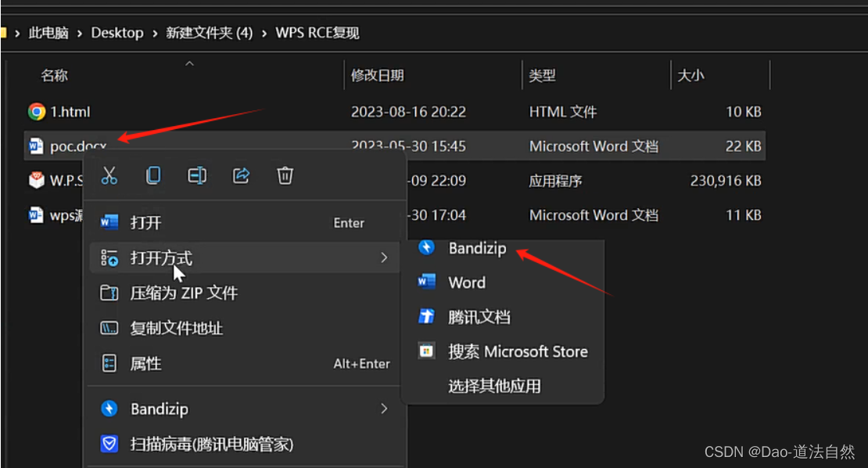Click the Cut scissors icon
868x468 pixels.
pos(109,175)
